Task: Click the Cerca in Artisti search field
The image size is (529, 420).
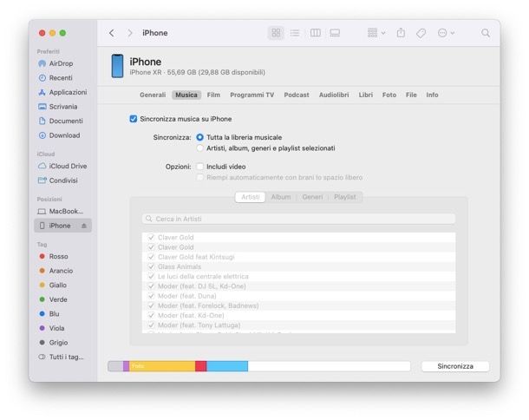Action: pos(298,219)
